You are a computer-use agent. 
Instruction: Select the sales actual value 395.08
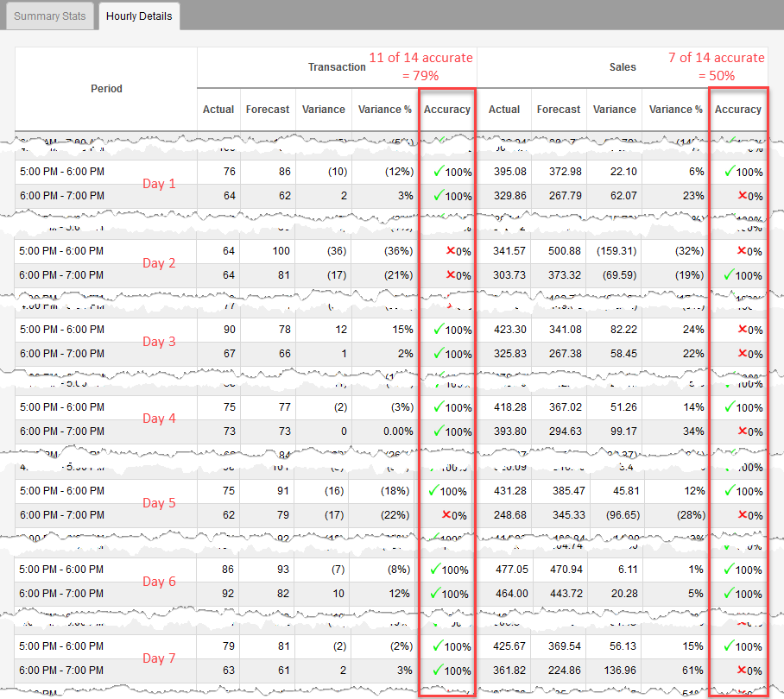pyautogui.click(x=510, y=172)
